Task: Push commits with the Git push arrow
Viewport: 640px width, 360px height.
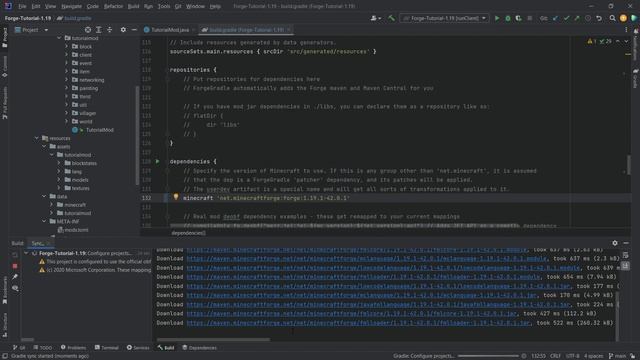Action: (x=577, y=18)
